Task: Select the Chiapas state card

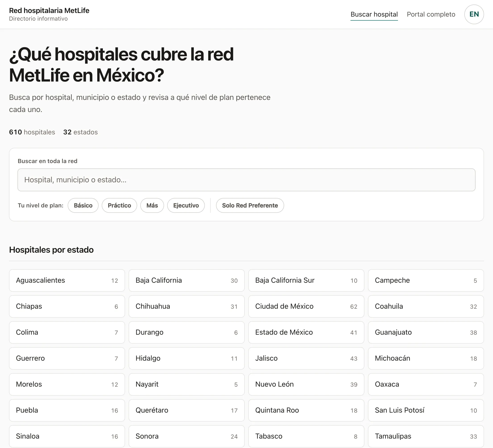Action: tap(67, 306)
